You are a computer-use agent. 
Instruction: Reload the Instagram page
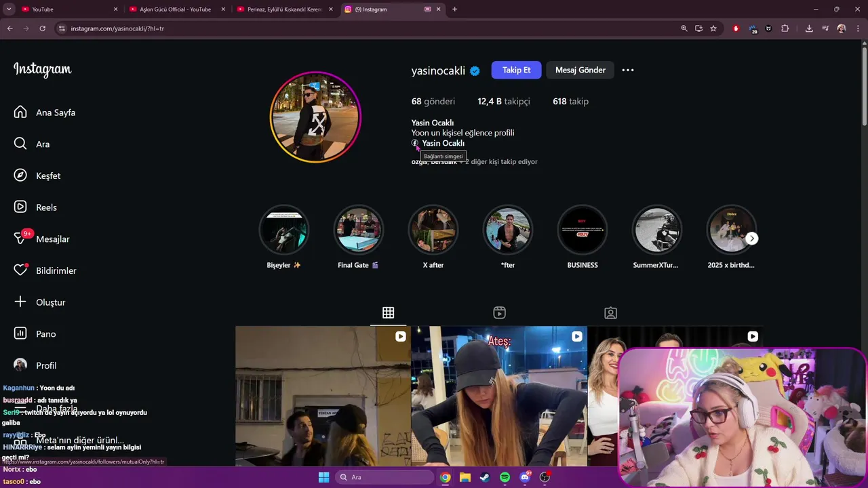(x=42, y=28)
